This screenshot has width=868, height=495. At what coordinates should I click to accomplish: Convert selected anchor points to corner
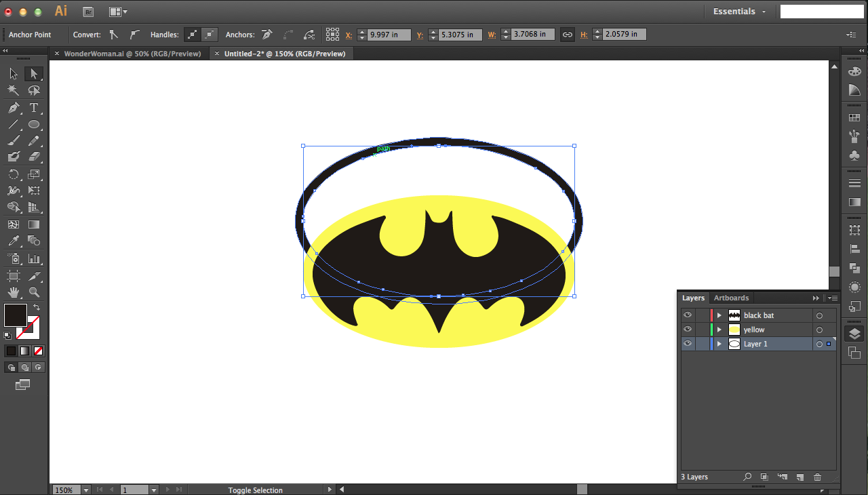[113, 35]
